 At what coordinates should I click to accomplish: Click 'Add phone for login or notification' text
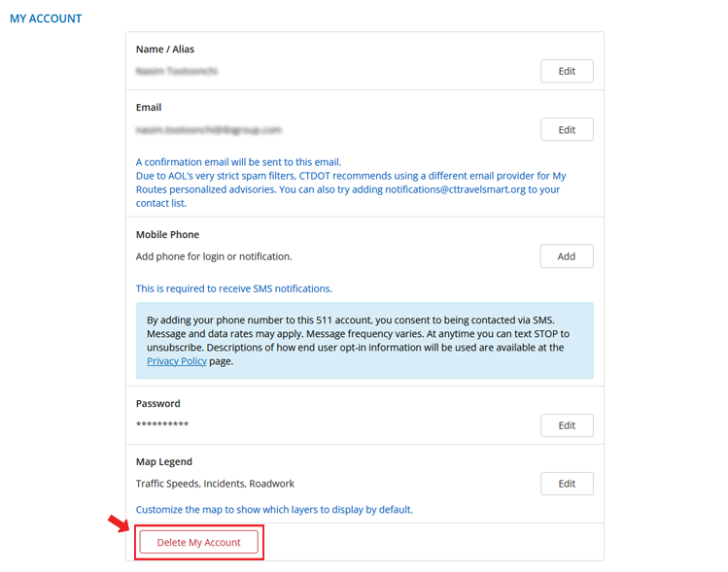point(214,256)
